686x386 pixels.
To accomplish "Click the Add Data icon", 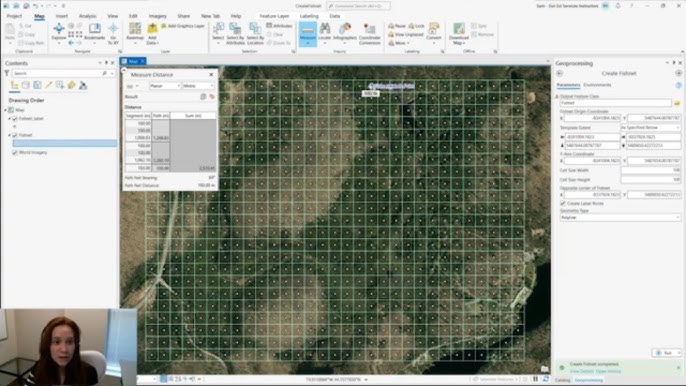I will point(152,33).
